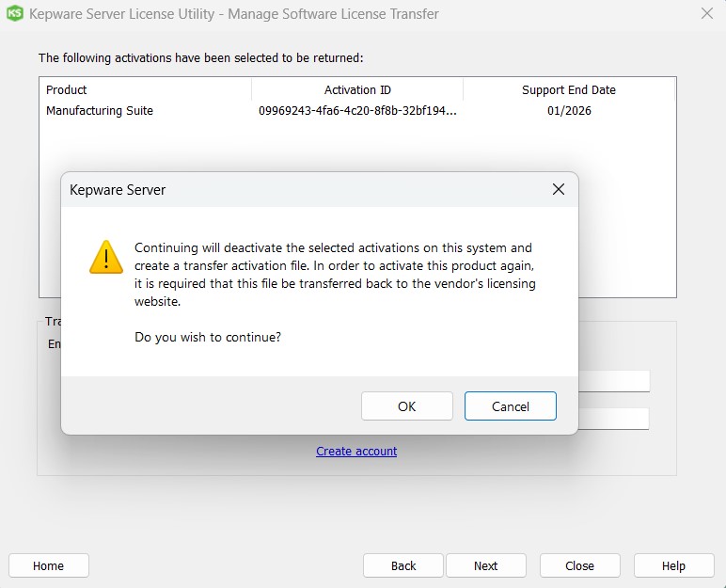The height and width of the screenshot is (588, 726).
Task: Close the License Utility main window
Action: pyautogui.click(x=706, y=14)
